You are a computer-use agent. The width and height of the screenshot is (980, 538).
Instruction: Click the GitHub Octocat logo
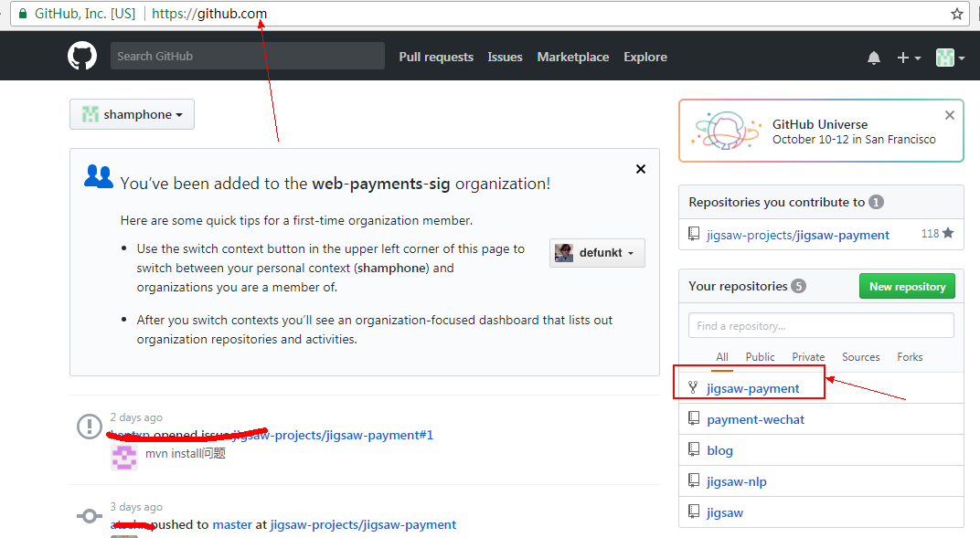tap(82, 56)
